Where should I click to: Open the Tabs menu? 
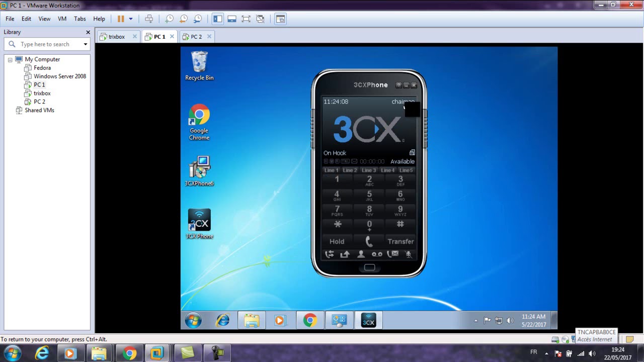pos(79,19)
